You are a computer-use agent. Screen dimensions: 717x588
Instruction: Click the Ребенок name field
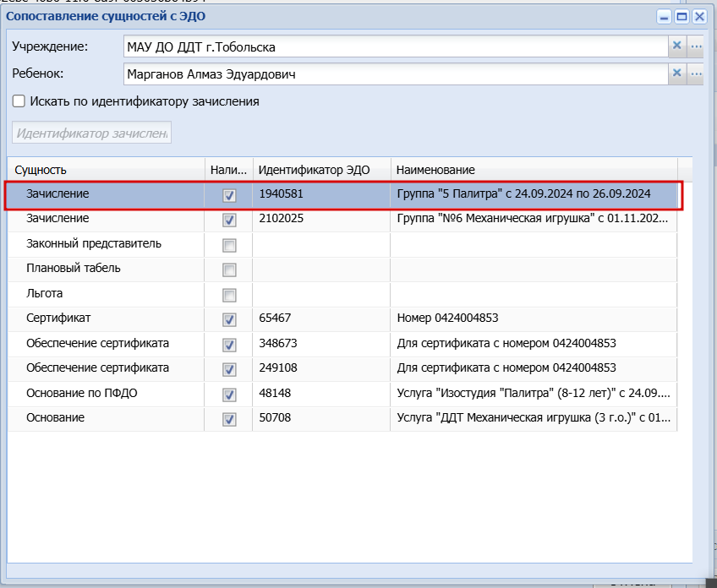point(396,74)
